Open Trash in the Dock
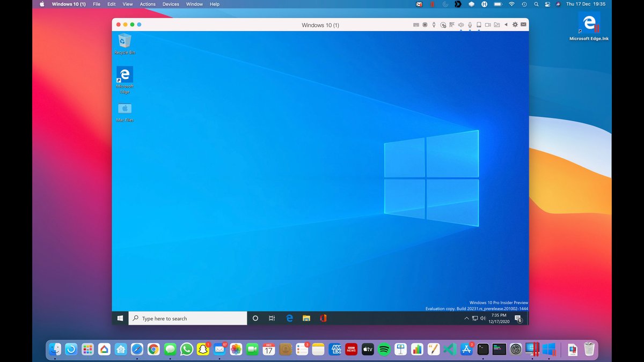The image size is (644, 362). 589,350
